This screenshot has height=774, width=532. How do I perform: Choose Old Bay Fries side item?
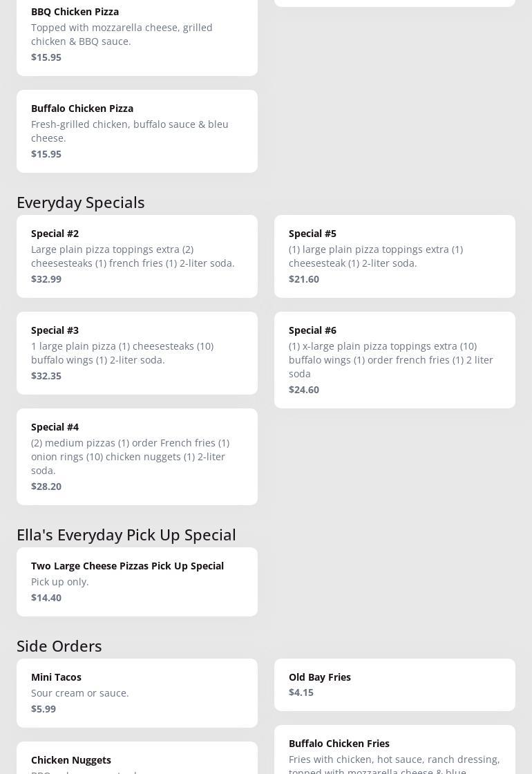pyautogui.click(x=395, y=684)
